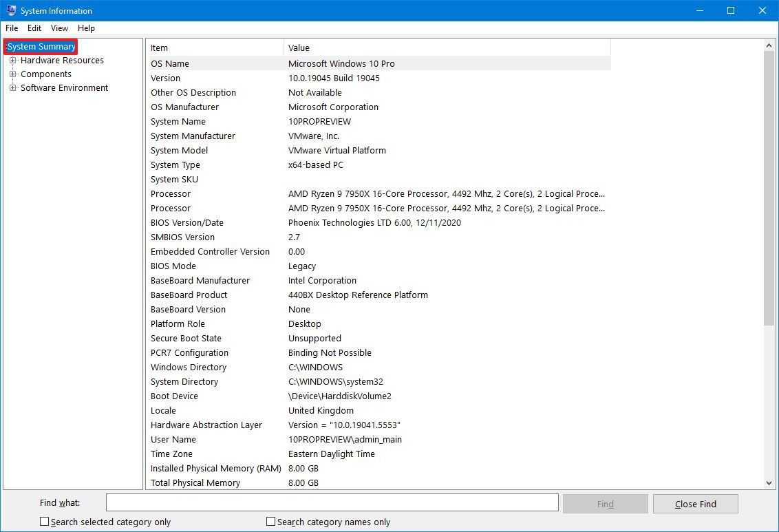Enable Search selected category only

(x=44, y=522)
